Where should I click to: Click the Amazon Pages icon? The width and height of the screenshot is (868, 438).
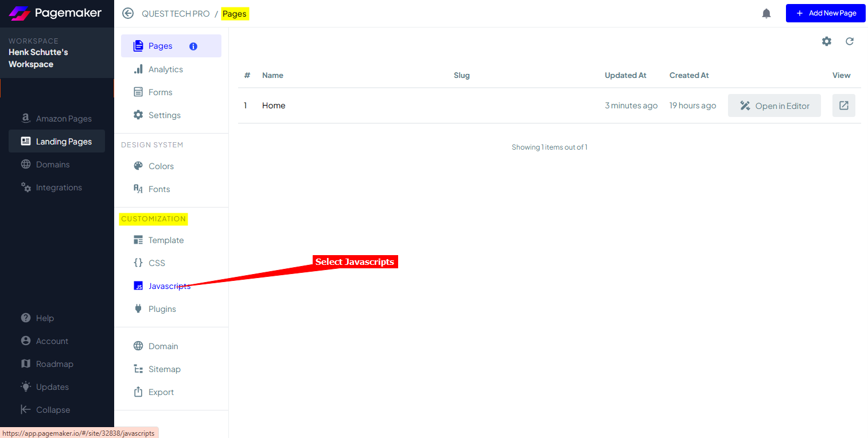tap(26, 119)
